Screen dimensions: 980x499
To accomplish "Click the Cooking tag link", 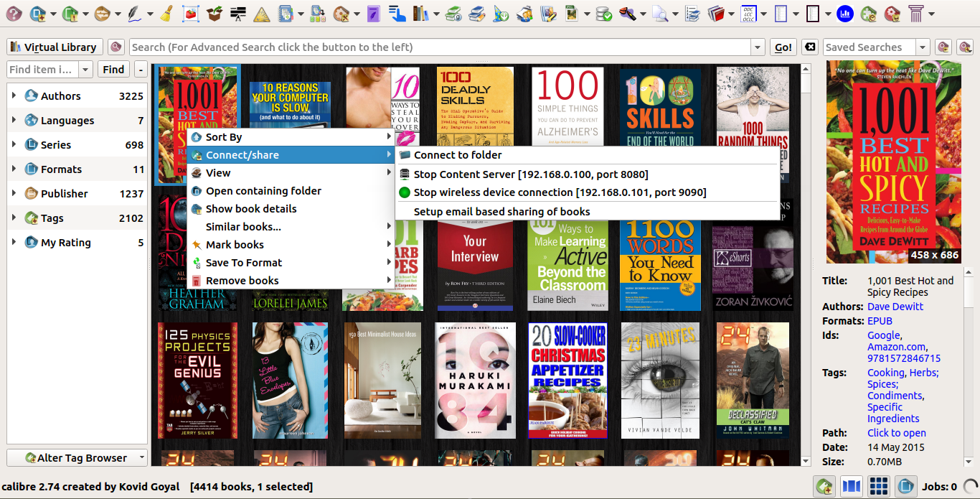I will 885,373.
